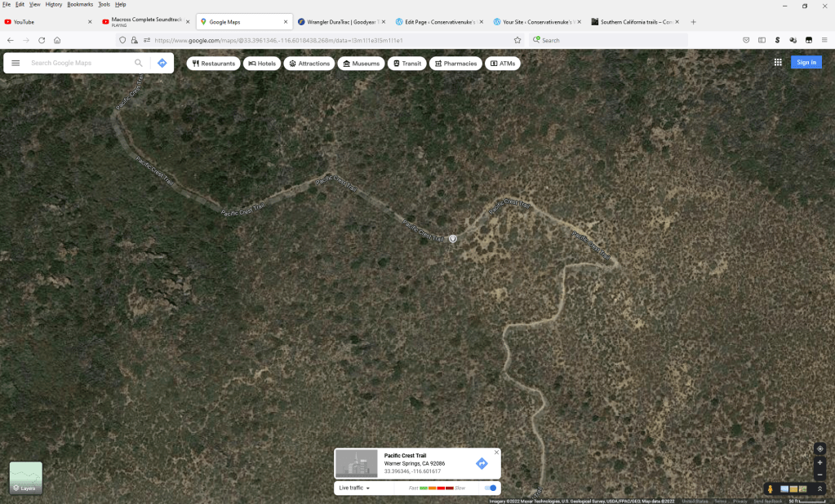Click the Search Google Maps field
835x504 pixels.
point(78,63)
